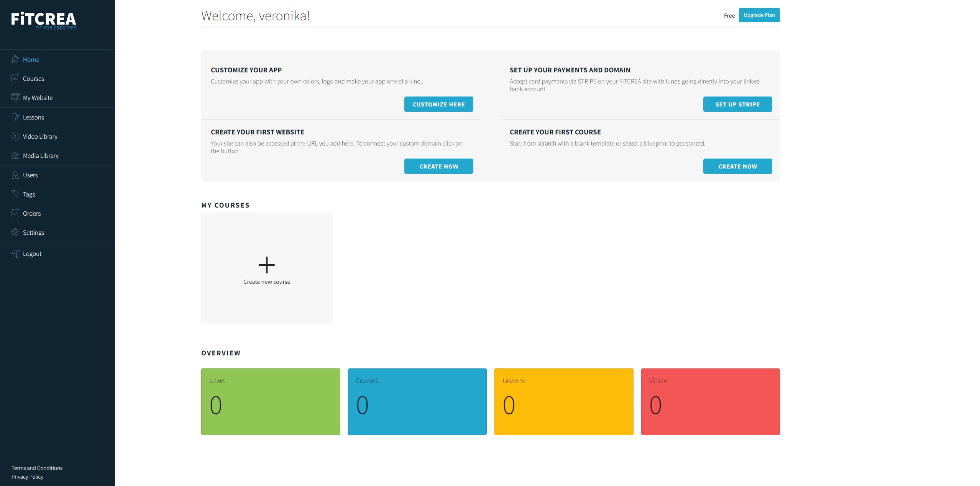This screenshot has height=486, width=980.
Task: Click the Video Library sidebar icon
Action: tap(15, 136)
